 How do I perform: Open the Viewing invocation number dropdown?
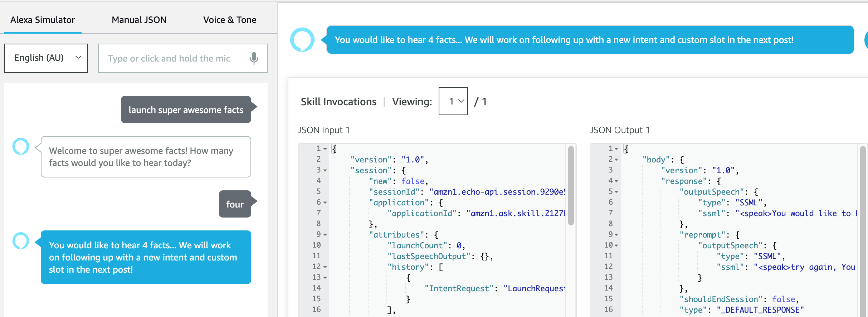(x=453, y=101)
